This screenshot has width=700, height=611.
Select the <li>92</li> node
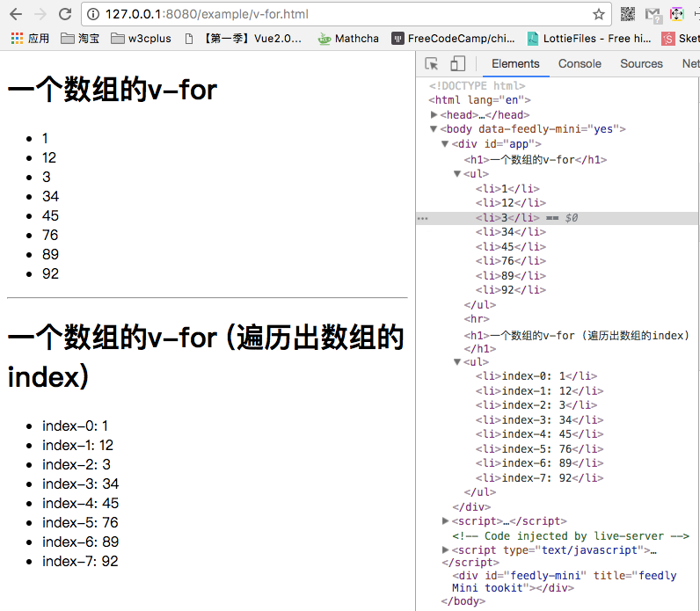(x=511, y=290)
